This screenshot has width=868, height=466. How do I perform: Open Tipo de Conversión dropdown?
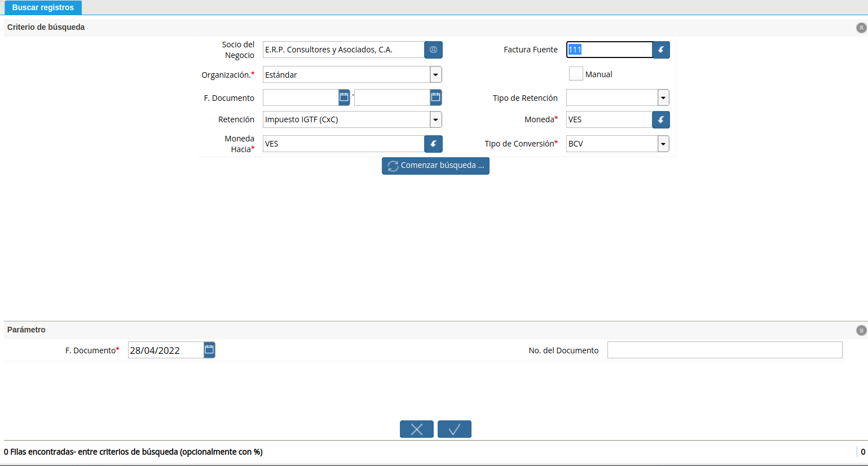click(x=663, y=144)
